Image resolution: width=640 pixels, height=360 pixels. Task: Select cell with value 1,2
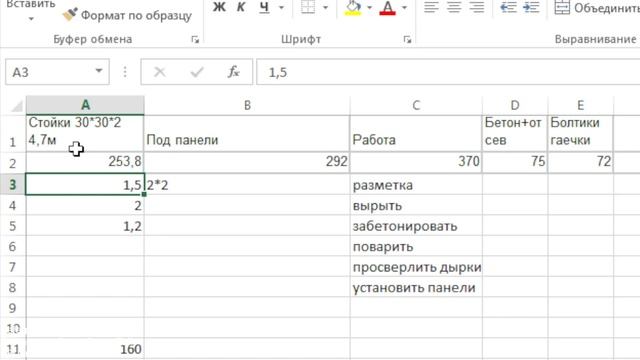pos(85,226)
